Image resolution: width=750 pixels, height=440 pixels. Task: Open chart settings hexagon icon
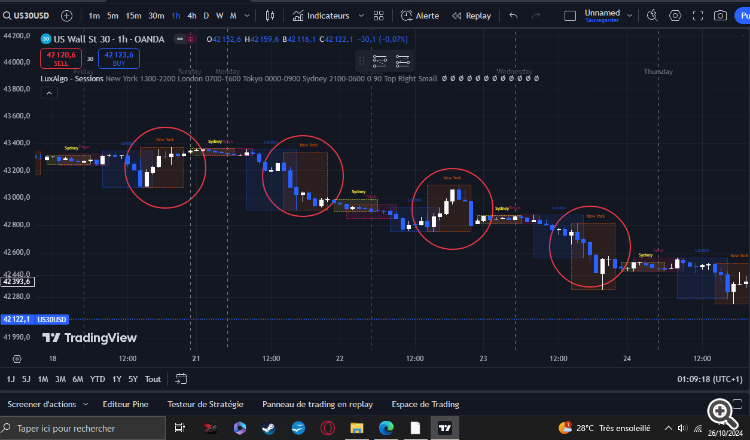[x=675, y=16]
